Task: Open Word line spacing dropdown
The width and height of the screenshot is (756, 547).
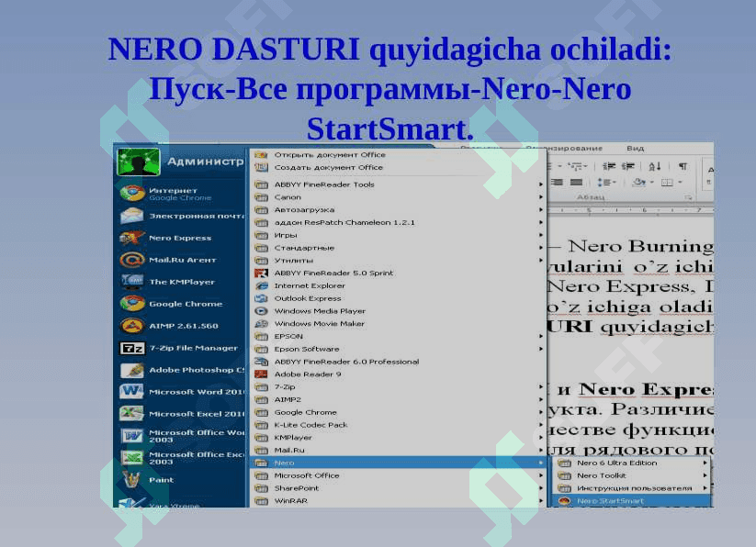Action: (x=606, y=183)
